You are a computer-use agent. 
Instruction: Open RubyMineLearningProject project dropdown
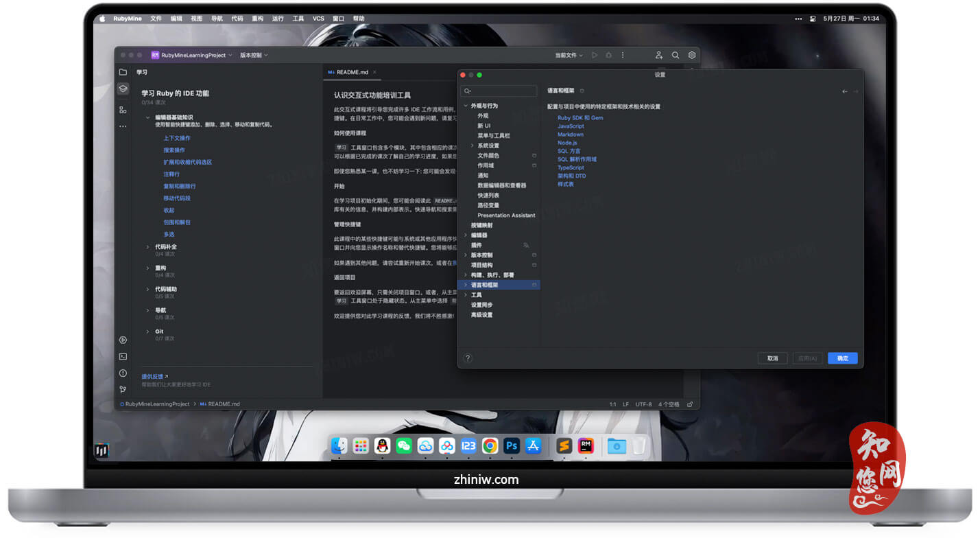(x=192, y=55)
